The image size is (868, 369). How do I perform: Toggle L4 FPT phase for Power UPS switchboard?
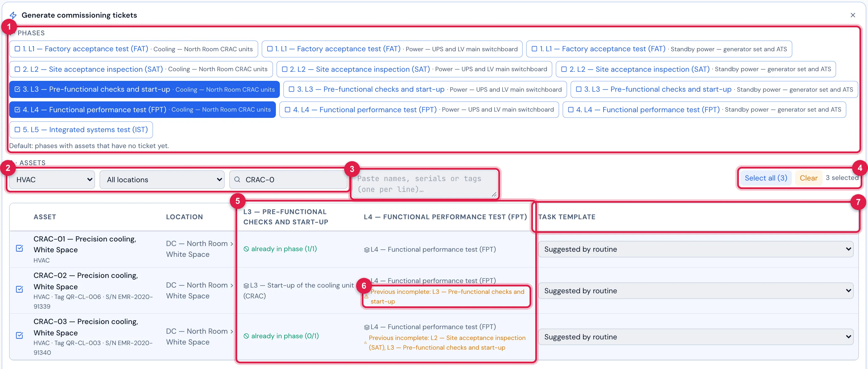coord(419,110)
